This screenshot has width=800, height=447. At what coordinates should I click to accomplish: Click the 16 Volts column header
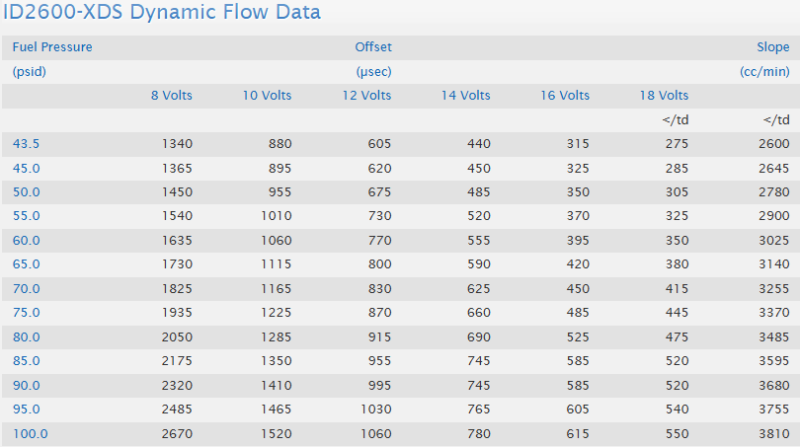563,96
